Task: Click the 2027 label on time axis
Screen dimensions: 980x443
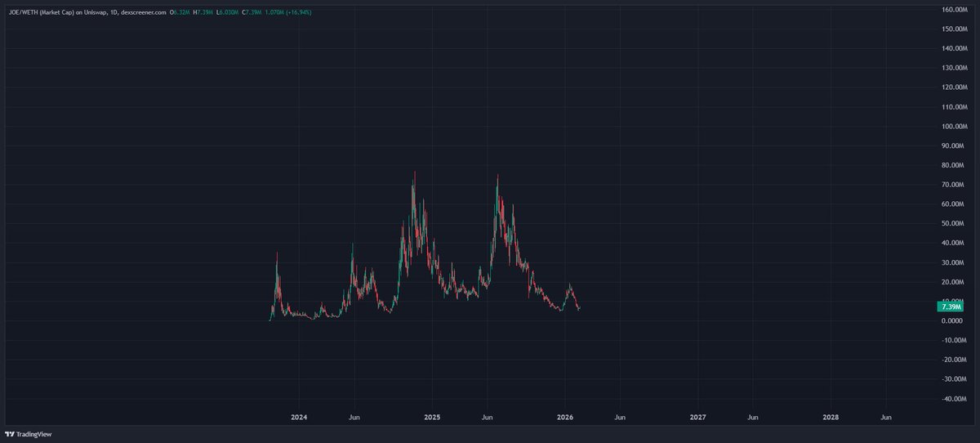Action: tap(697, 417)
